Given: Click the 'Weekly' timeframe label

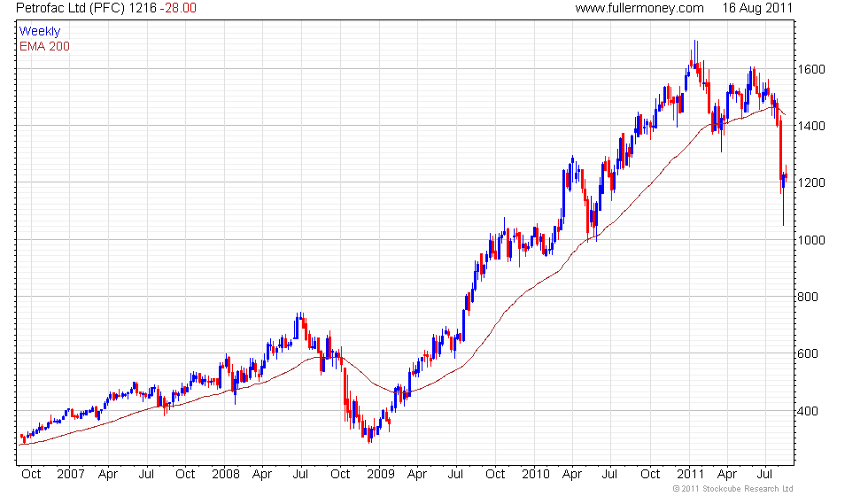Looking at the screenshot, I should coord(40,32).
